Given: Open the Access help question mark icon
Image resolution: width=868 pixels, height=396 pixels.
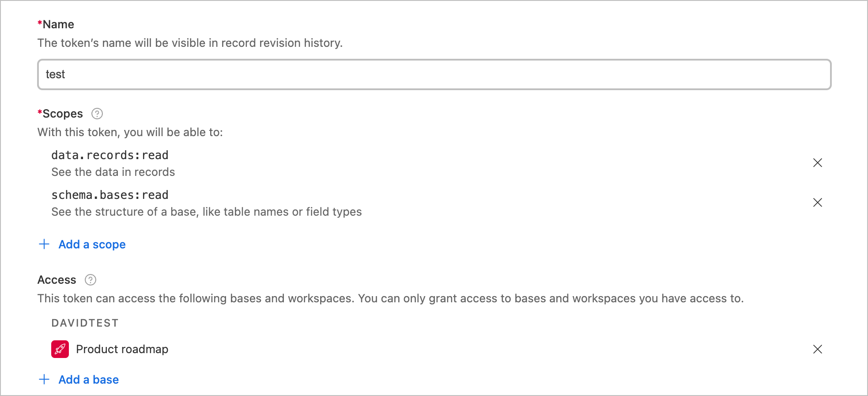Looking at the screenshot, I should click(91, 280).
